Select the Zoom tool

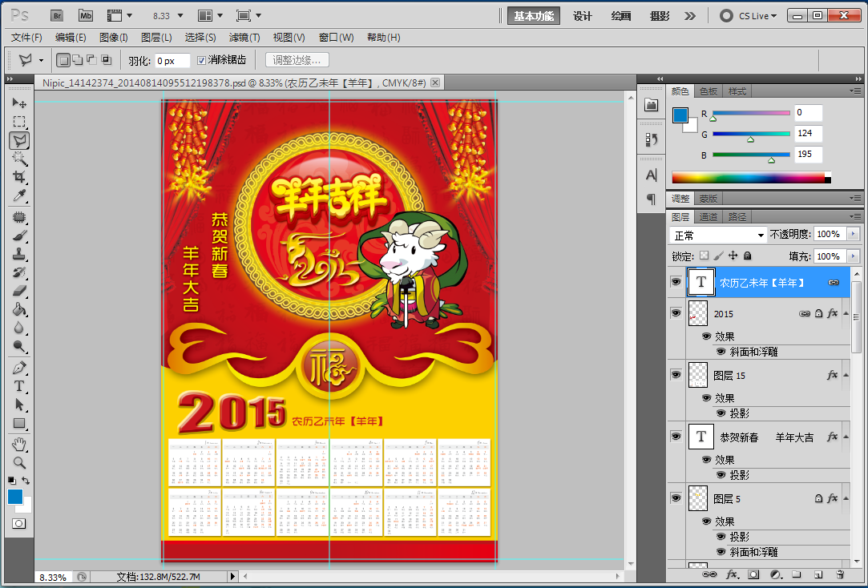18,462
